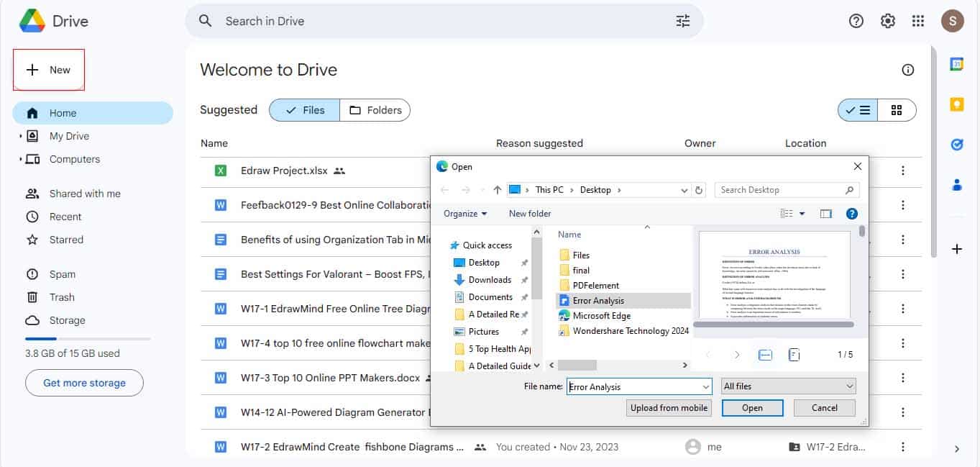
Task: Select Downloads in Quick access
Action: coord(490,280)
